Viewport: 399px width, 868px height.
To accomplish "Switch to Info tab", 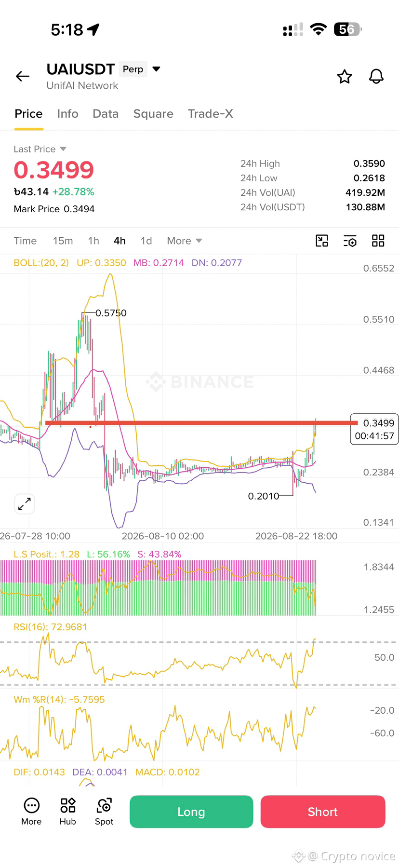I will coord(67,114).
